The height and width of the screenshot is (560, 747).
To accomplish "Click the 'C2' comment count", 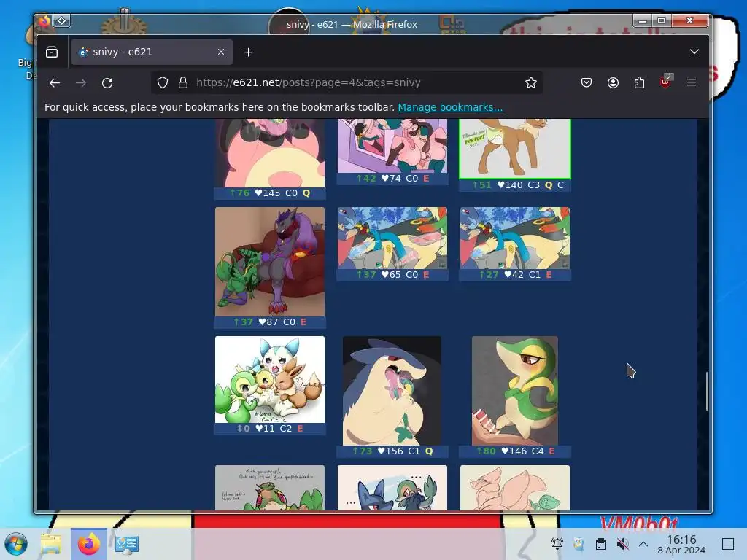I will pyautogui.click(x=285, y=429).
